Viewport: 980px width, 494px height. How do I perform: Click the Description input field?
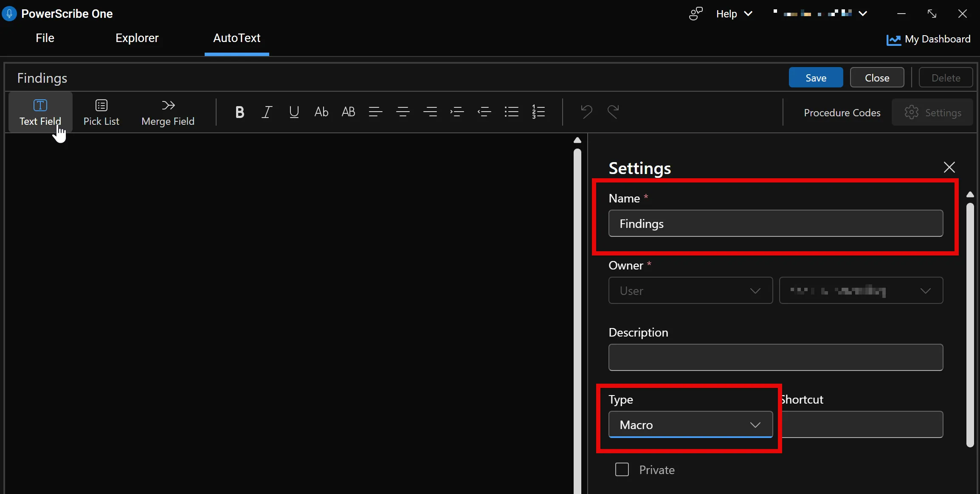775,357
